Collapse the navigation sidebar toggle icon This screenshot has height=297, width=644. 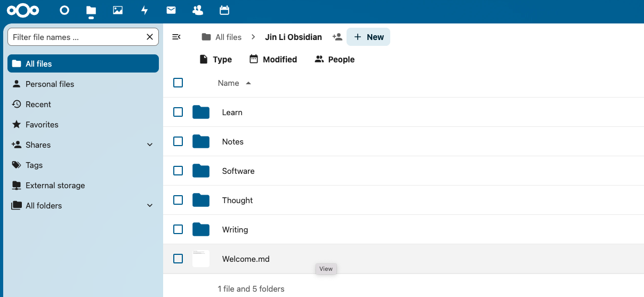[x=176, y=37]
